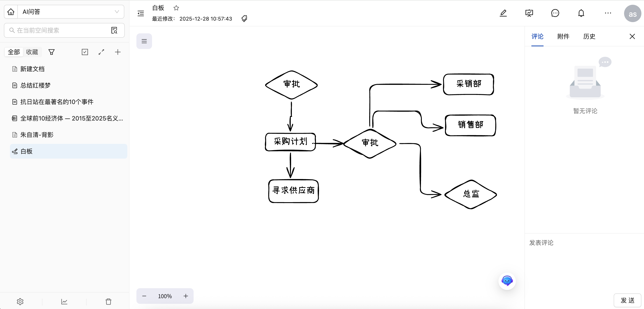The width and height of the screenshot is (644, 309).
Task: Click the trash icon at sidebar bottom
Action: point(108,301)
